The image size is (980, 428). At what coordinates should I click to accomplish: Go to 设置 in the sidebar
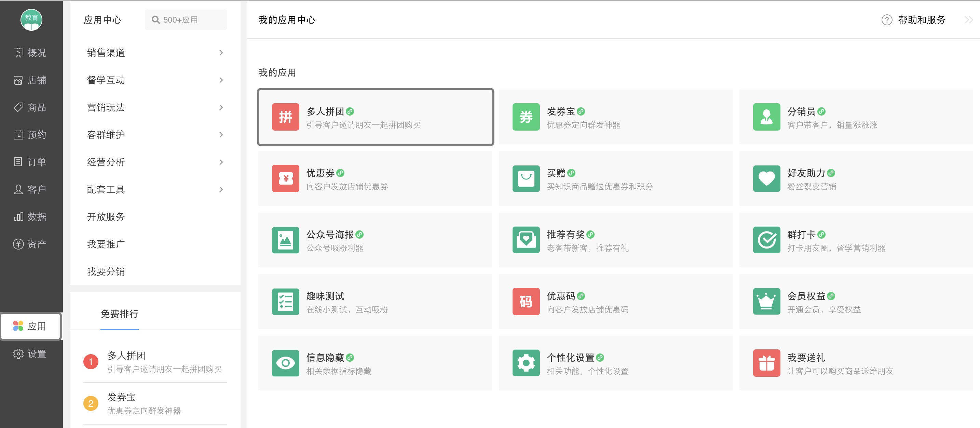[x=30, y=354]
